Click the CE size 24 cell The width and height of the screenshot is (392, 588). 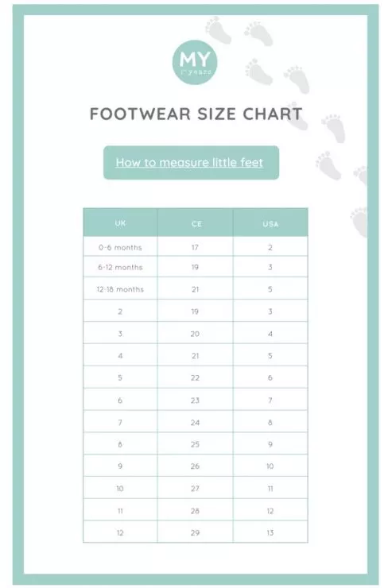[195, 422]
